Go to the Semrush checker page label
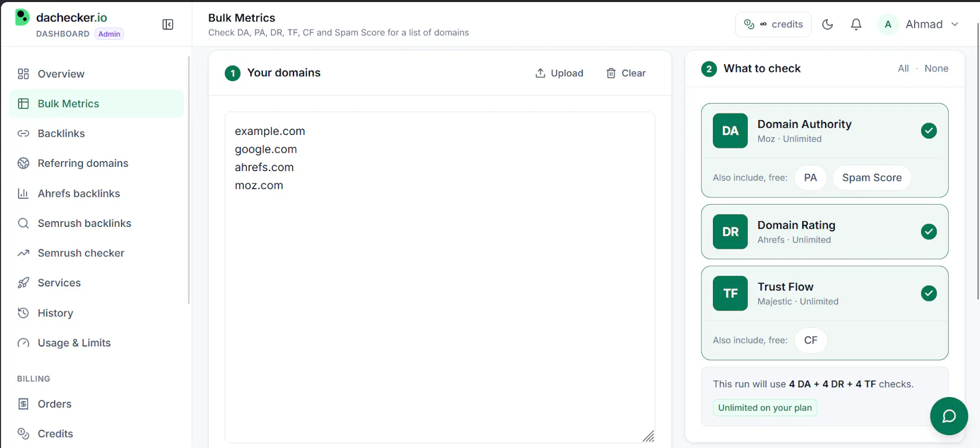The height and width of the screenshot is (448, 980). 81,253
